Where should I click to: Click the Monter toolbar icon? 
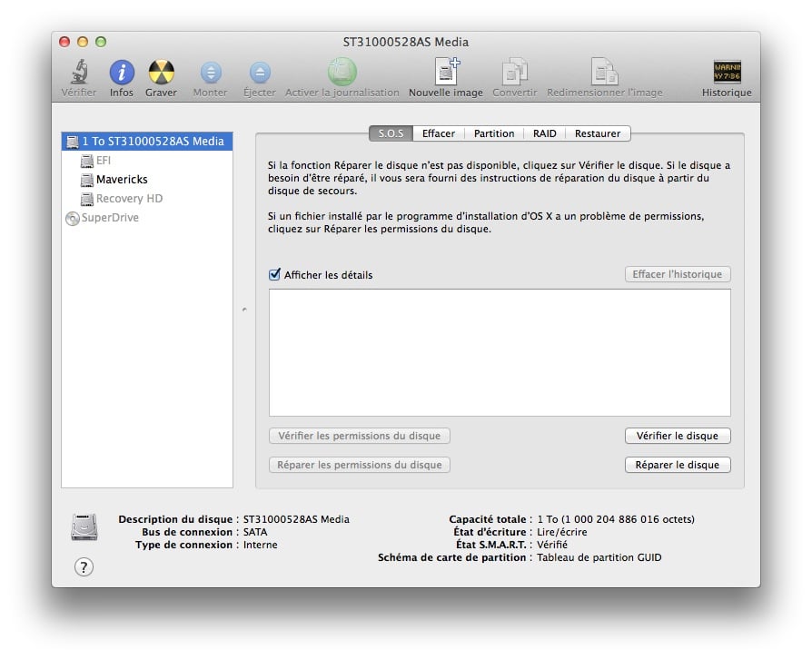point(210,73)
